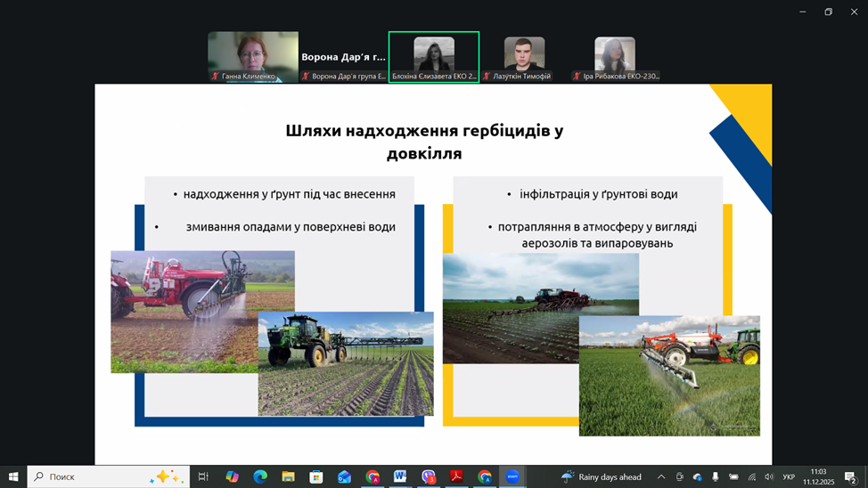The width and height of the screenshot is (868, 488).
Task: Open the Zoom app in the taskbar
Action: click(x=512, y=477)
